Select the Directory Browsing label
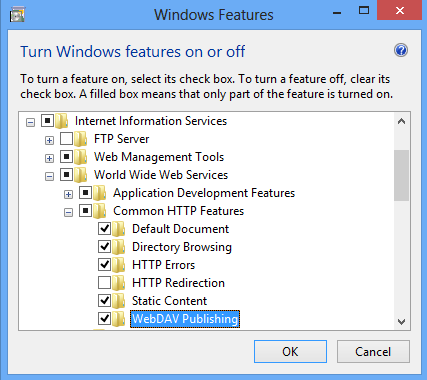Viewport: 427px width, 380px height. coord(182,247)
